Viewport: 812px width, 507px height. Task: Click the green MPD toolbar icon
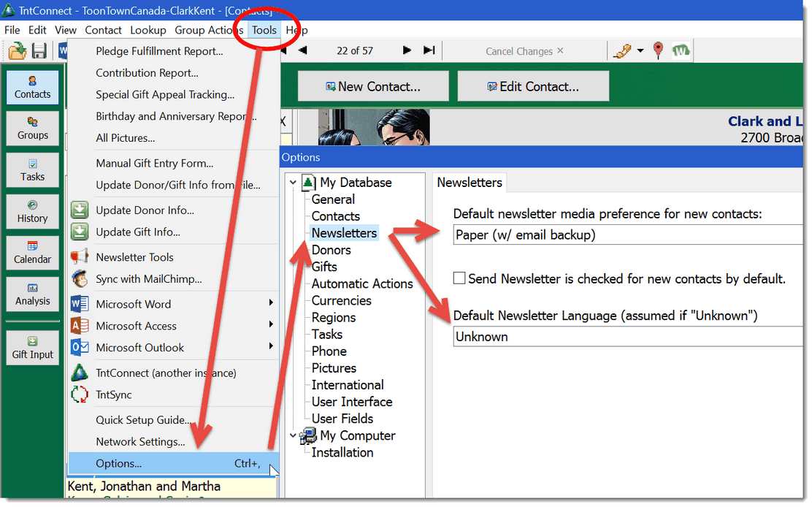click(x=681, y=50)
